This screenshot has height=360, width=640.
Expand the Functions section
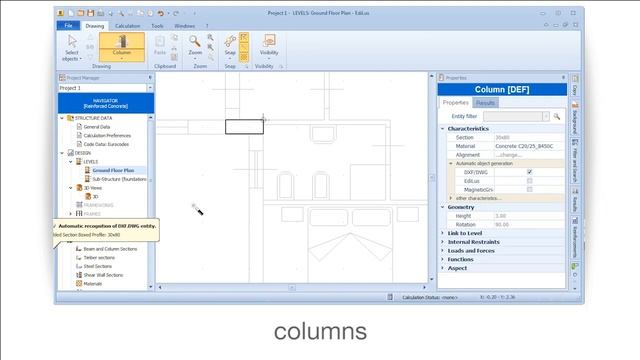tap(442, 259)
